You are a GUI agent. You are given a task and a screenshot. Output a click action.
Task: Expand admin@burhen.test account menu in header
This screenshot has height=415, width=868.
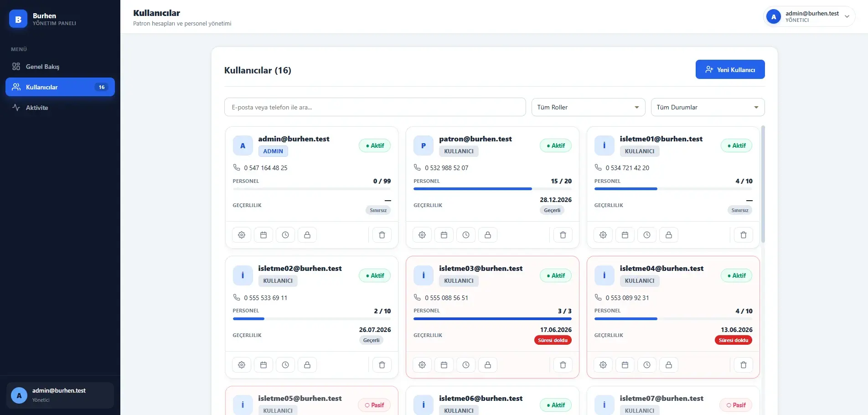809,16
